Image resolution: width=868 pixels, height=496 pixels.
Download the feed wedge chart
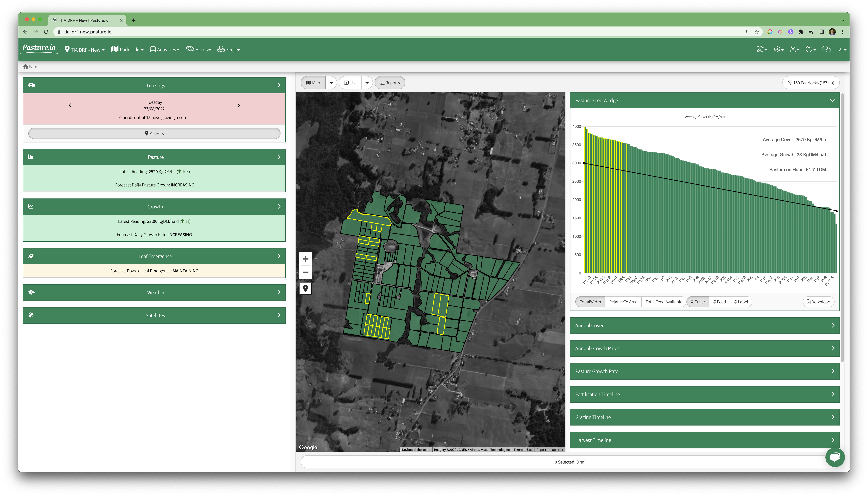tap(818, 302)
